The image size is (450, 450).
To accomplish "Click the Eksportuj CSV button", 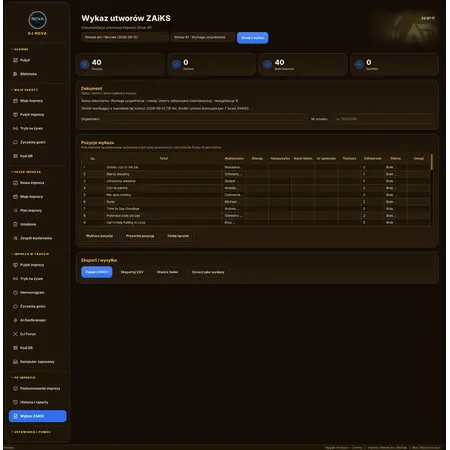I will (x=132, y=272).
